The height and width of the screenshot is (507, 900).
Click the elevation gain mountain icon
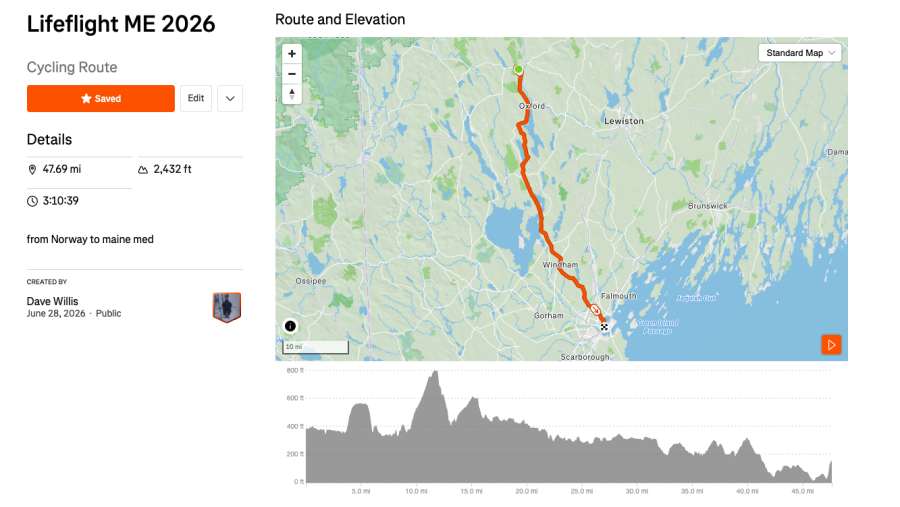[143, 169]
